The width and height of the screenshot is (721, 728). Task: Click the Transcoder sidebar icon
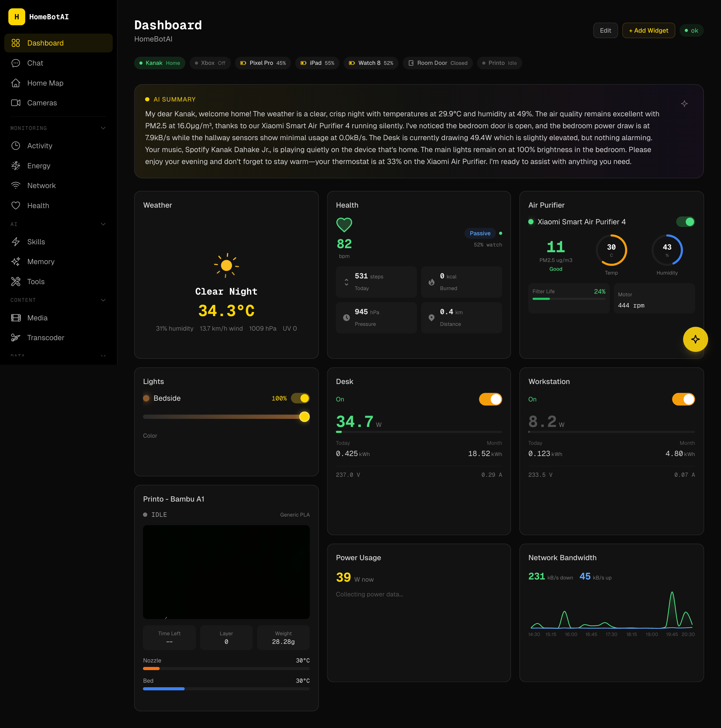click(x=16, y=338)
